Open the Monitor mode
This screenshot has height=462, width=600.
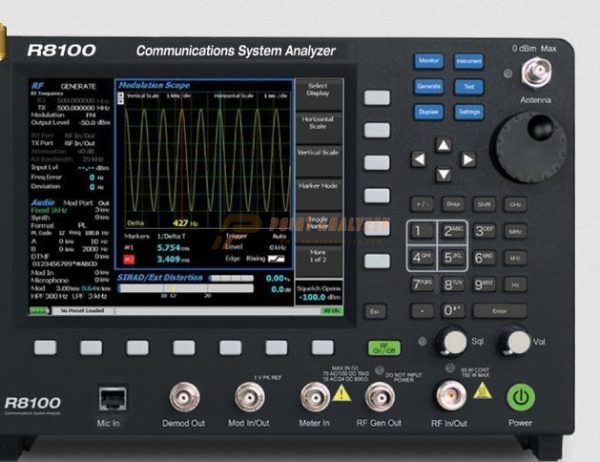point(429,61)
